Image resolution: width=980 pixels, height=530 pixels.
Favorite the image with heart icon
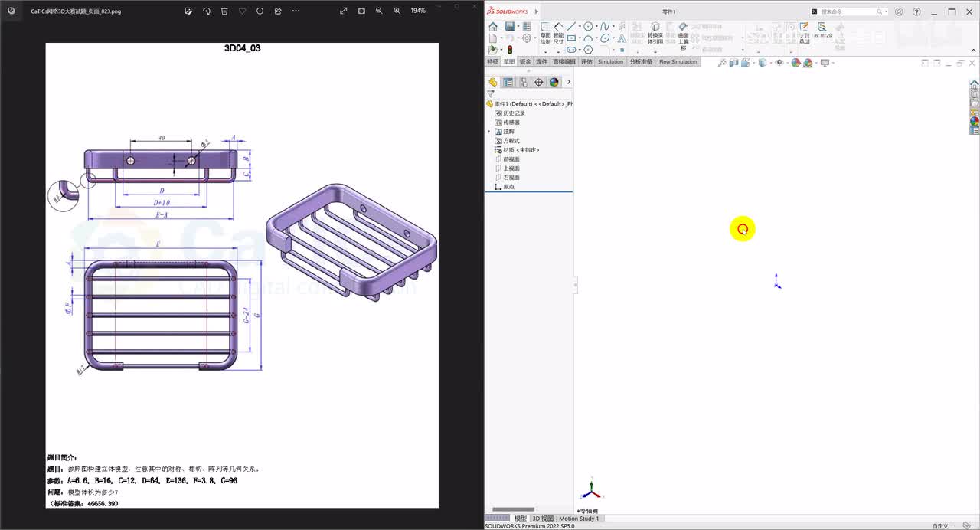242,11
